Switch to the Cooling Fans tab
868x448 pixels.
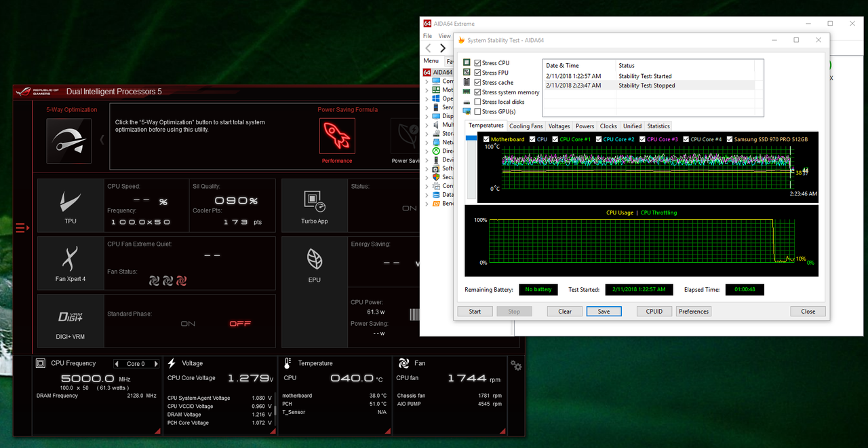click(x=526, y=126)
